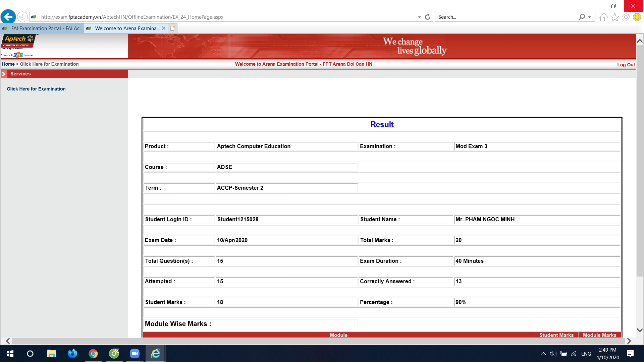Open Google Chrome from the taskbar
The width and height of the screenshot is (644, 362).
(x=93, y=354)
